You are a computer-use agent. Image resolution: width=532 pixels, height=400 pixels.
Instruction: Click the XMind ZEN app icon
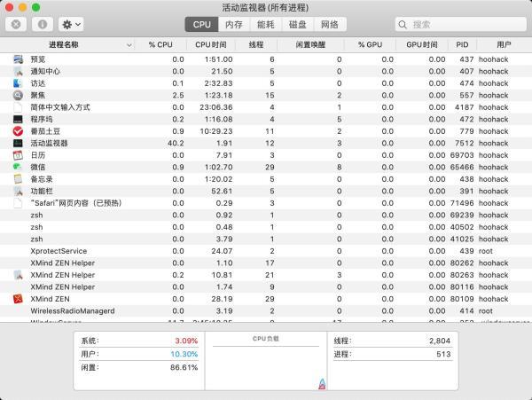(18, 299)
